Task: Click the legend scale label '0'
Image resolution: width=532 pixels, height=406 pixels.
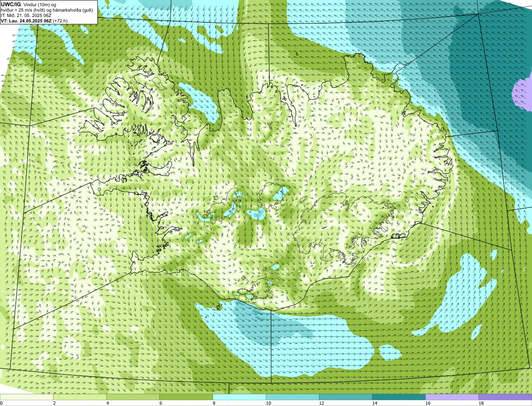Action: pyautogui.click(x=1, y=403)
